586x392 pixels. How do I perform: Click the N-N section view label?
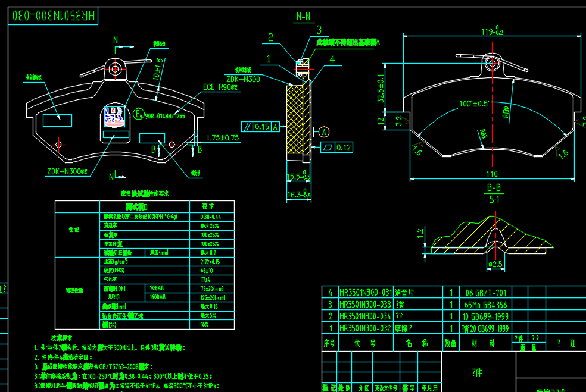[304, 17]
